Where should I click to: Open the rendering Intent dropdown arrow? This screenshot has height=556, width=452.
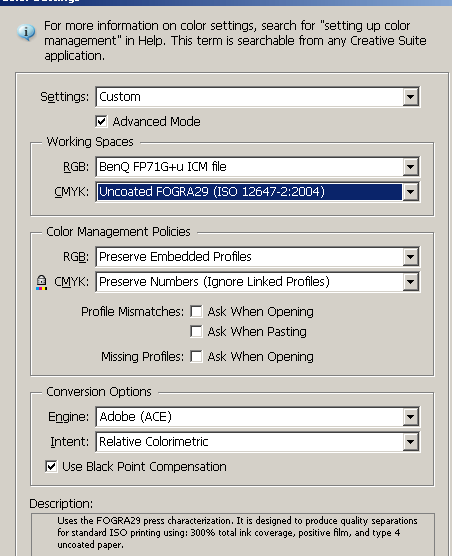point(411,442)
